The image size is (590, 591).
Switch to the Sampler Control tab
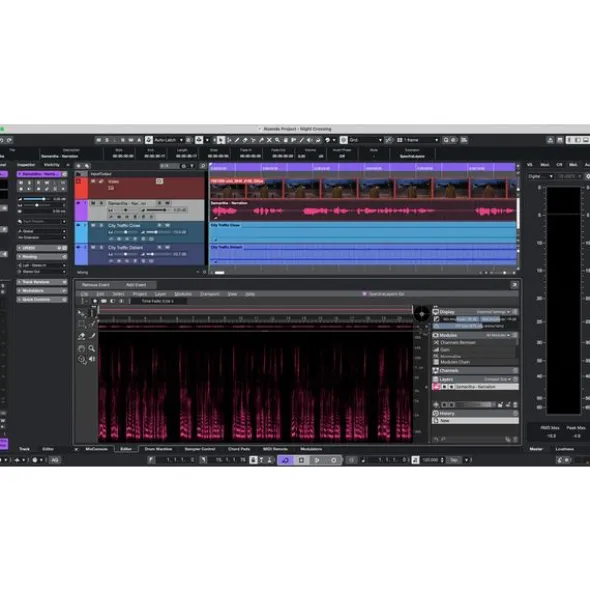200,449
